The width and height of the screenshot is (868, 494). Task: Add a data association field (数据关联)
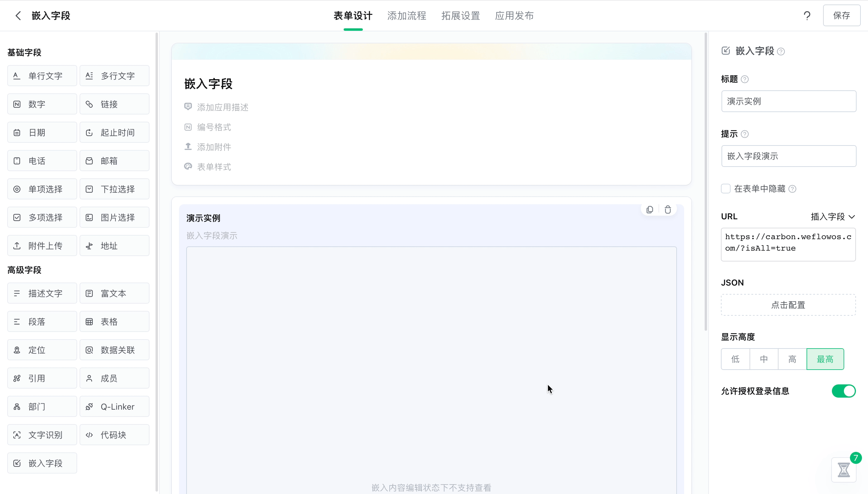[x=115, y=350]
